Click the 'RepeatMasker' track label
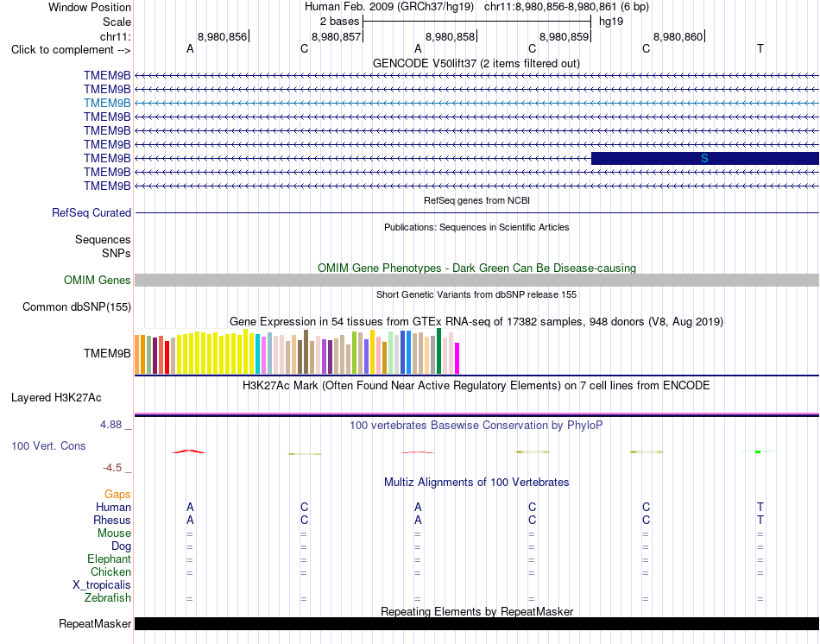The width and height of the screenshot is (820, 644). pyautogui.click(x=95, y=624)
